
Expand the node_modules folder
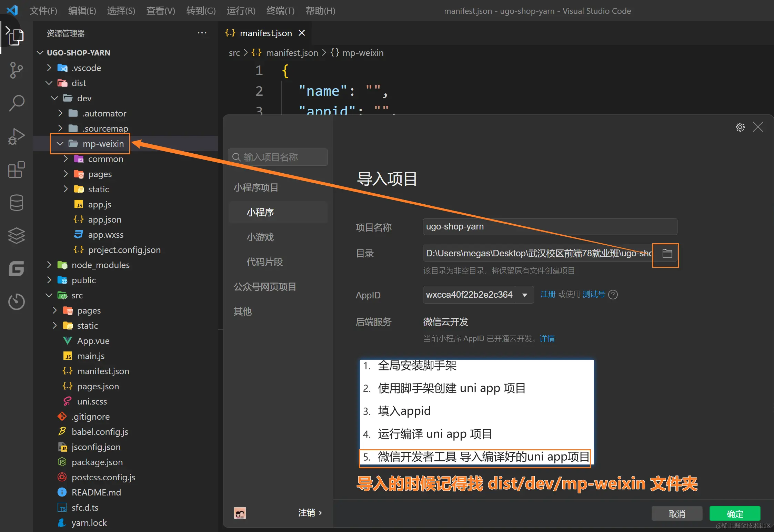pos(49,265)
